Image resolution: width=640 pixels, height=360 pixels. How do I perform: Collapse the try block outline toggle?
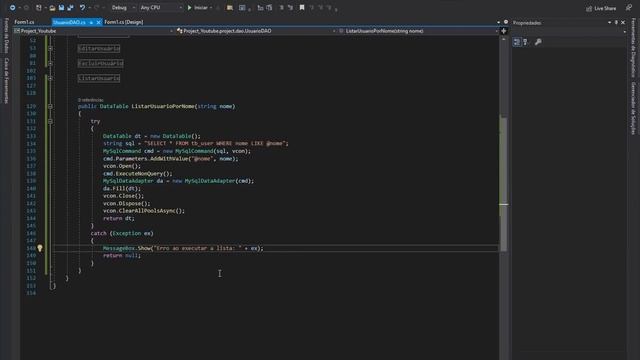pyautogui.click(x=50, y=121)
